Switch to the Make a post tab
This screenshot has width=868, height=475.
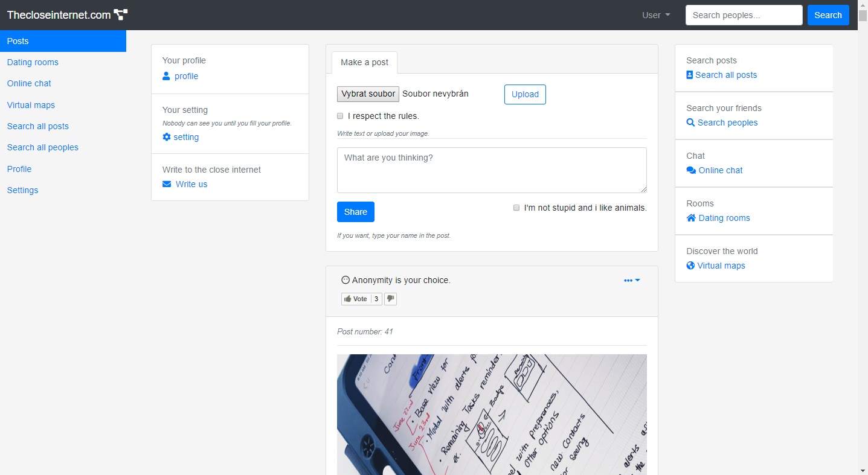pos(364,62)
